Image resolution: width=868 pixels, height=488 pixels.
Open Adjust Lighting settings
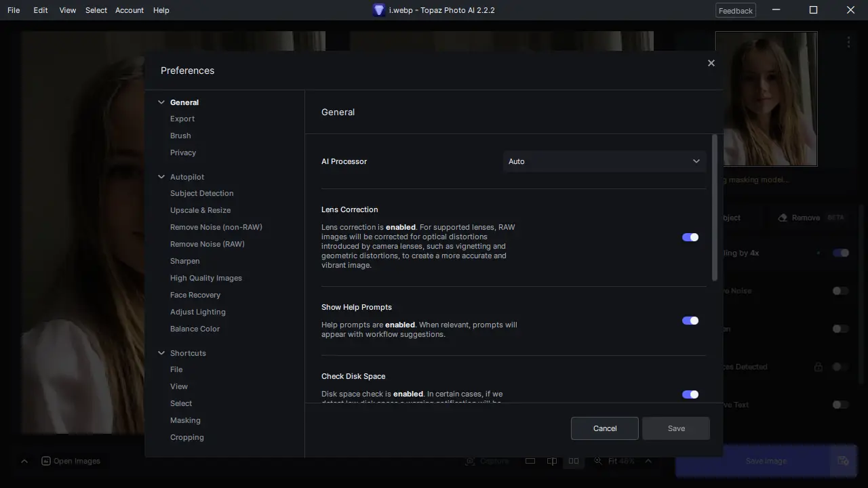tap(198, 312)
